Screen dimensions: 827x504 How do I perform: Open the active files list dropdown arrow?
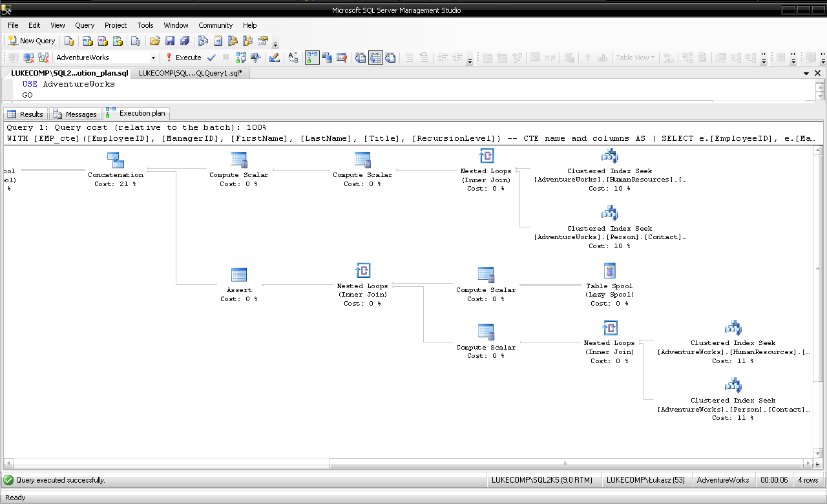point(806,74)
